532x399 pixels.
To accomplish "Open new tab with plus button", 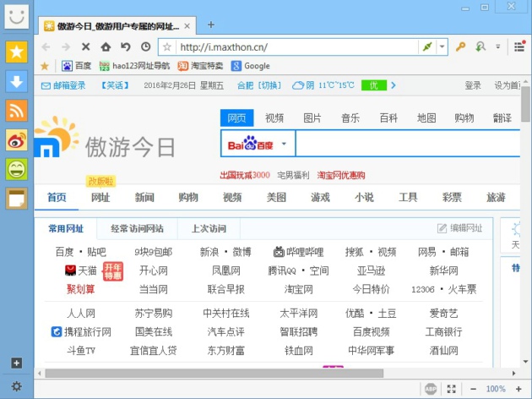I will tap(211, 25).
